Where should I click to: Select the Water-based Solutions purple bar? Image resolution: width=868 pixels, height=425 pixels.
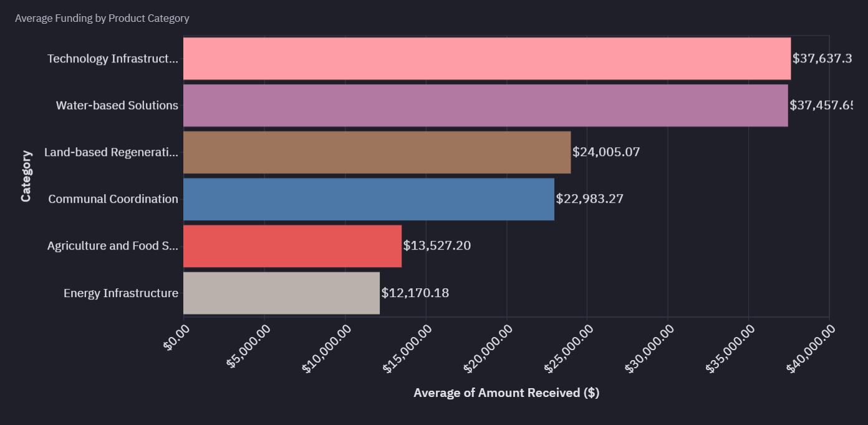point(485,105)
